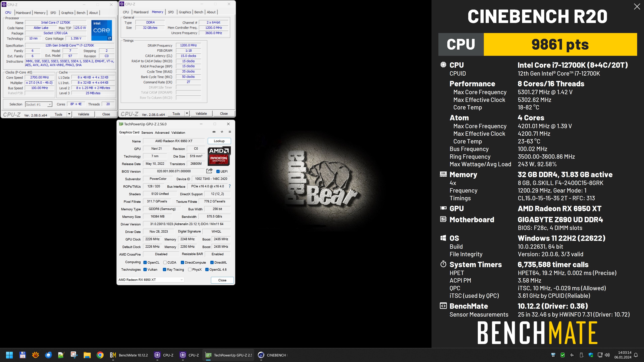
Task: Open Mainboard tab in left CPU-Z window
Action: 23,13
